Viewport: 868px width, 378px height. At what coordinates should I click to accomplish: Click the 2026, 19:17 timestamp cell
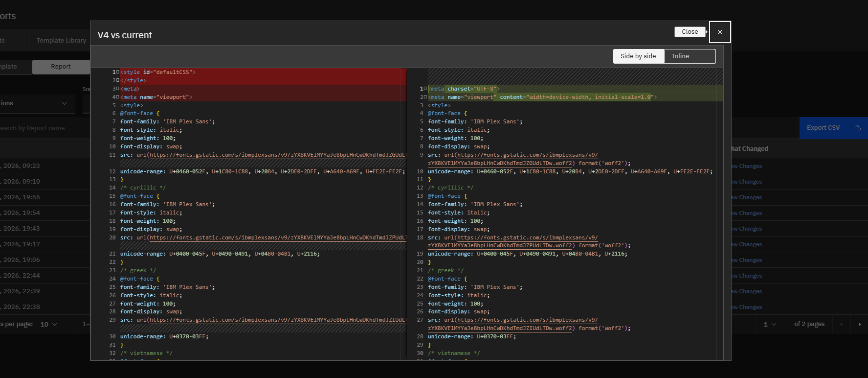[20, 244]
